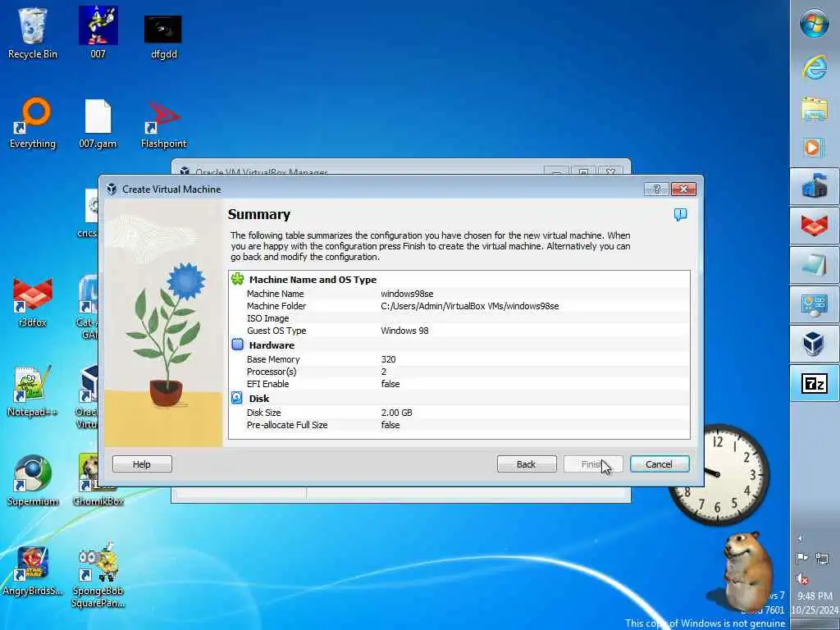
Task: Select the Machine Name value windows98se
Action: click(x=407, y=294)
